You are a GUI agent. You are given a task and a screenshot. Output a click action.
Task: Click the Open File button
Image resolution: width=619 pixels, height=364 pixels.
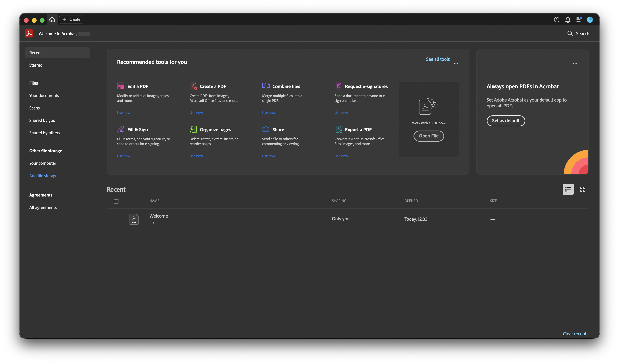(429, 136)
